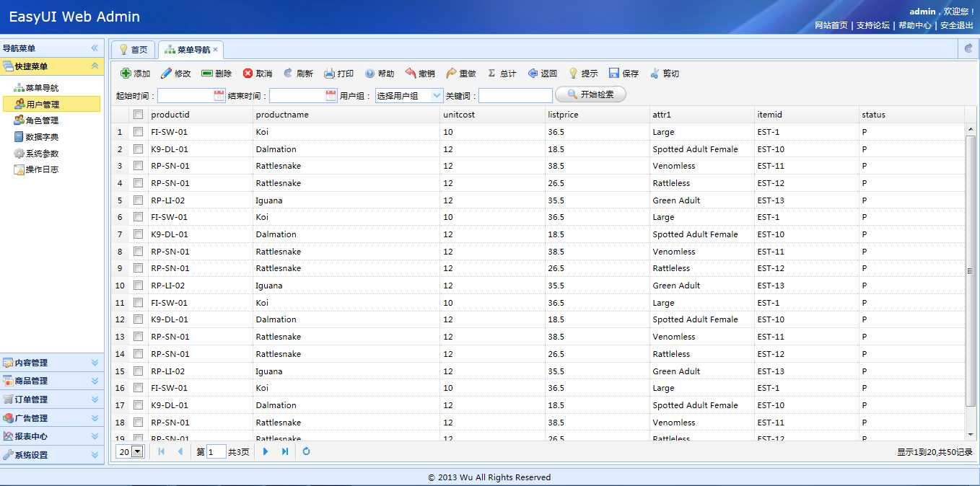Click the 刷新 (refresh) toolbar icon
980x486 pixels.
tap(288, 74)
